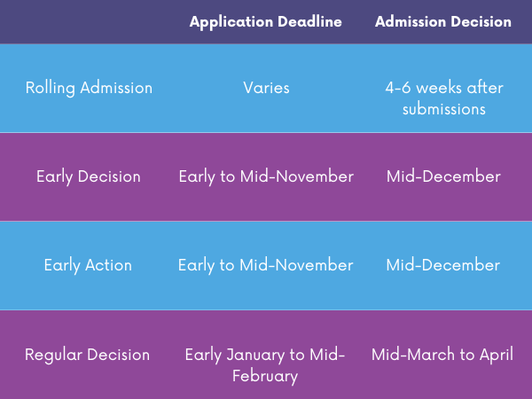Select the 4-6 weeks after submissions cell
532x399 pixels.
point(444,98)
